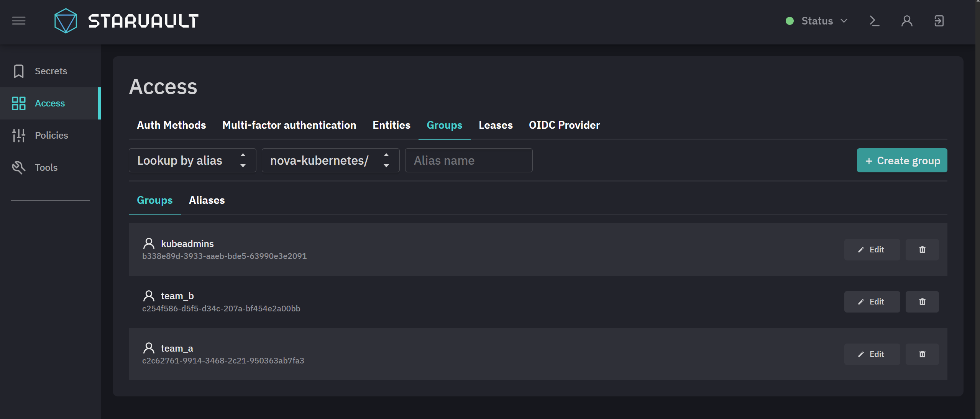Open Secrets in the sidebar
The image size is (980, 419).
(50, 71)
